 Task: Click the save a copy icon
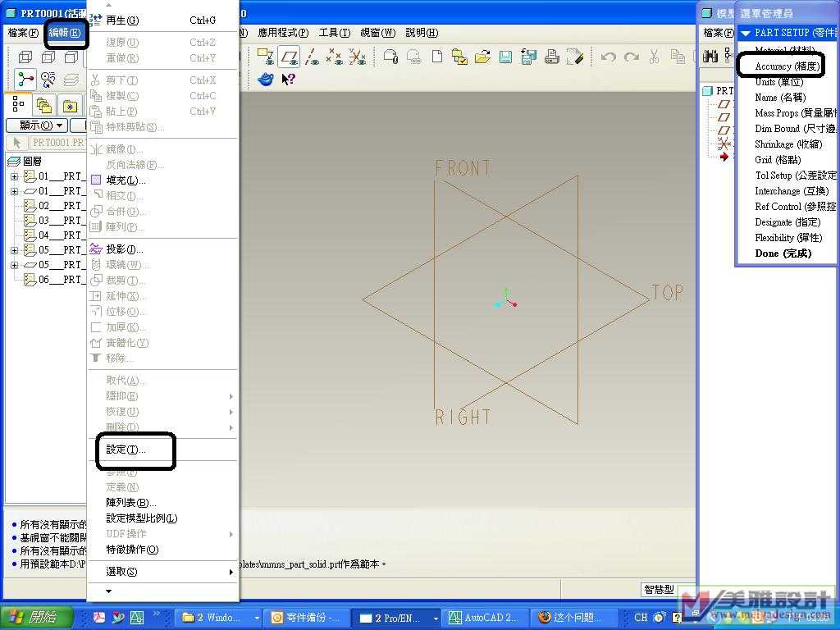[528, 57]
